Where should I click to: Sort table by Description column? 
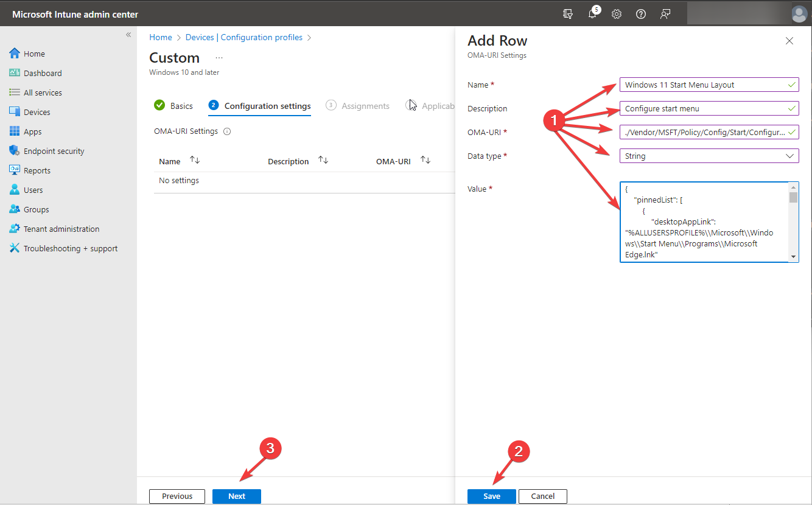pyautogui.click(x=323, y=161)
